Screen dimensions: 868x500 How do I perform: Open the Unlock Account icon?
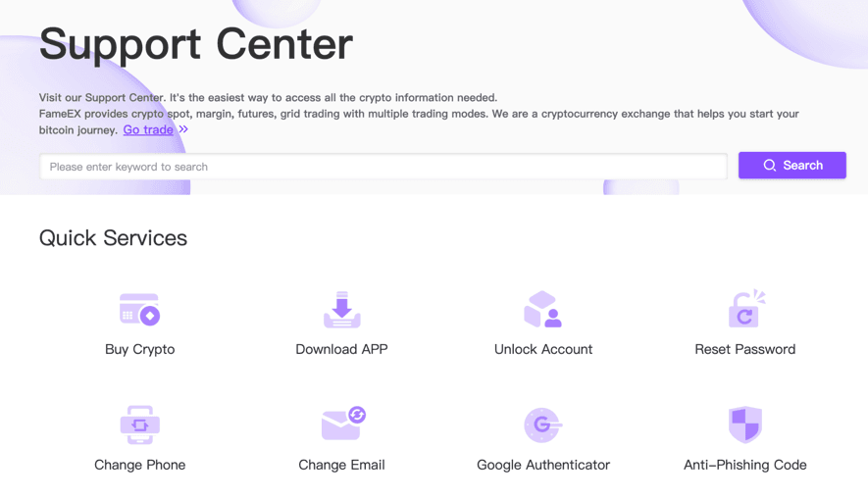click(543, 310)
